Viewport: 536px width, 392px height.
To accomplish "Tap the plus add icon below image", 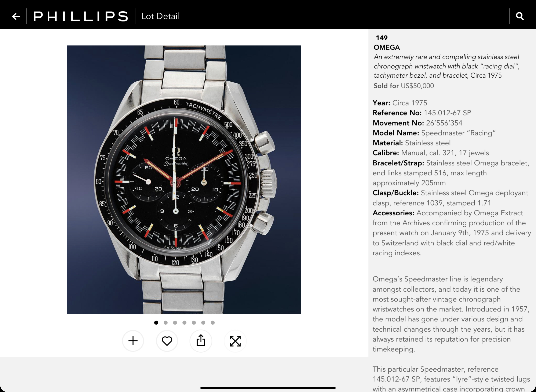I will [x=133, y=341].
